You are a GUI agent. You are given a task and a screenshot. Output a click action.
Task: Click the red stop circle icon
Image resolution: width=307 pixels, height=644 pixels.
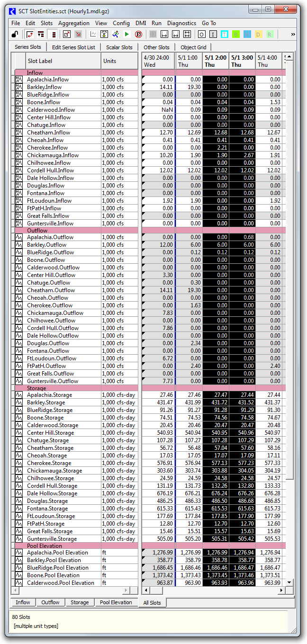point(138,34)
